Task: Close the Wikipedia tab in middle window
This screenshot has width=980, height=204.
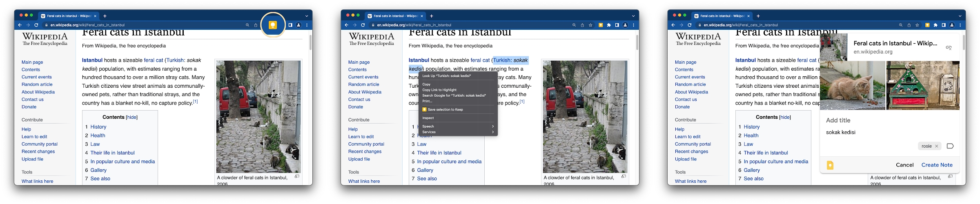Action: (x=422, y=16)
